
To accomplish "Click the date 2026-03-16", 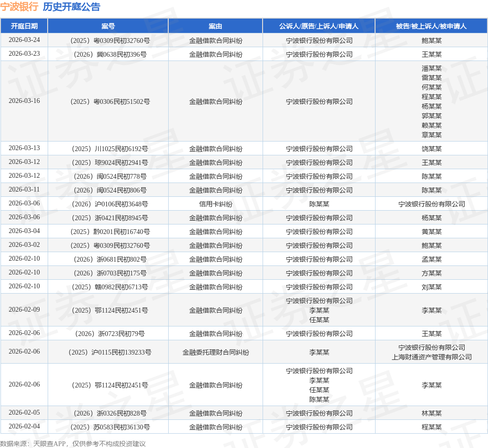I will point(24,101).
